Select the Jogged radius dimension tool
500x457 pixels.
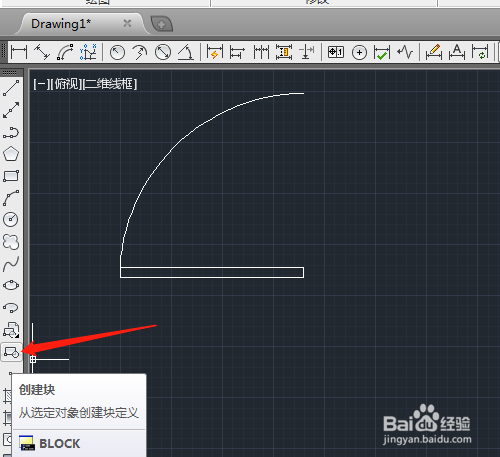140,52
